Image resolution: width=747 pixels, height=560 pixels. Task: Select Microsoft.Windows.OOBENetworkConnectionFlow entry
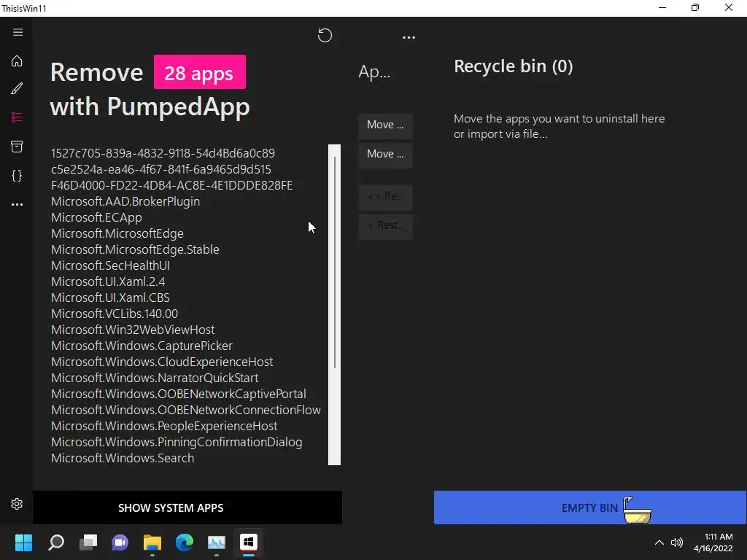(x=186, y=410)
